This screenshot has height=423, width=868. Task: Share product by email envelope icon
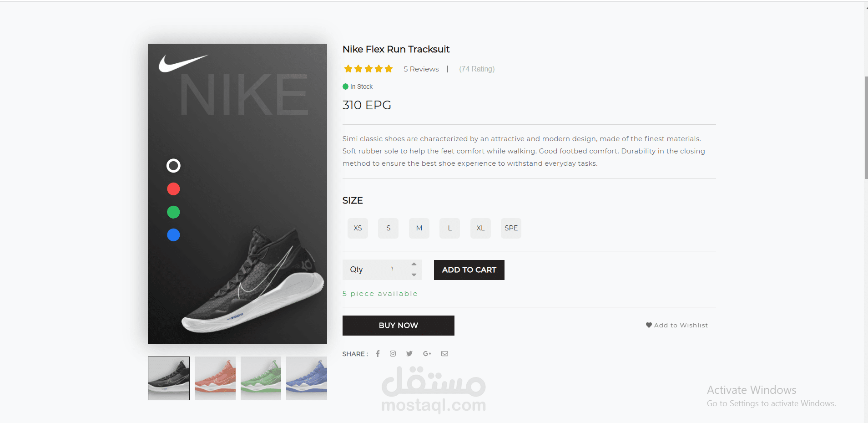(x=444, y=354)
